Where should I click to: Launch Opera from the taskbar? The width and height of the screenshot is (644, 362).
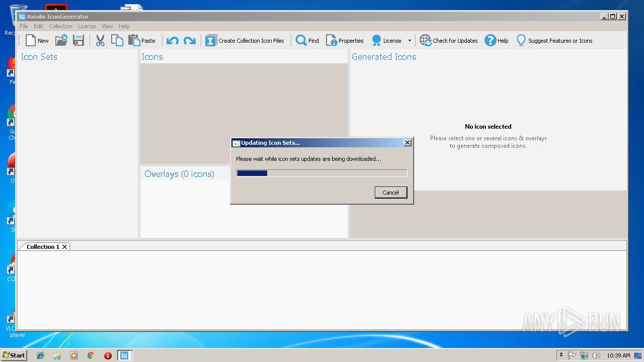tap(108, 355)
